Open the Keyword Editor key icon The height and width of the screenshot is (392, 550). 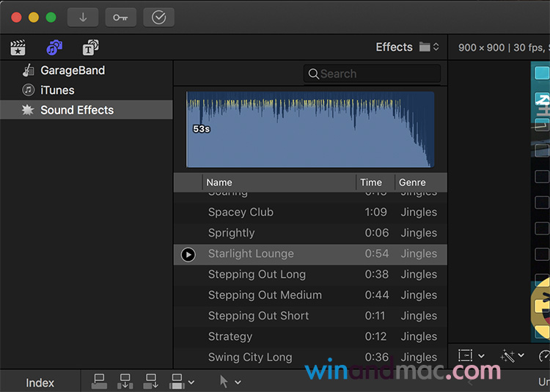(120, 18)
